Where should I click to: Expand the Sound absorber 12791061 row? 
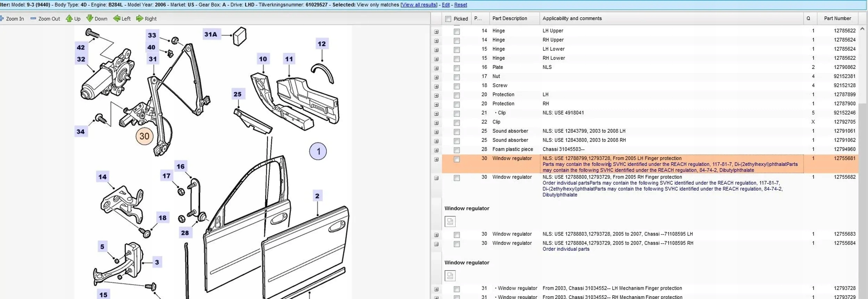coord(436,132)
